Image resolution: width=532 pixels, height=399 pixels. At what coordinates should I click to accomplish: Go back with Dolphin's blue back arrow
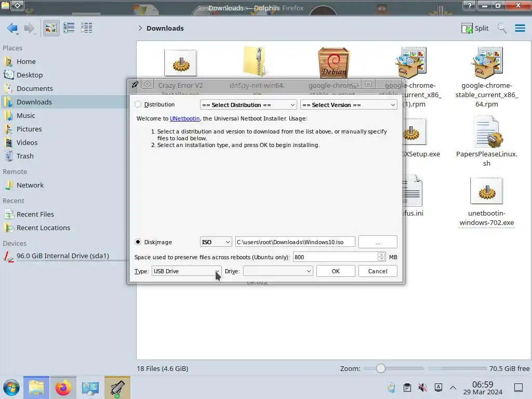click(12, 28)
